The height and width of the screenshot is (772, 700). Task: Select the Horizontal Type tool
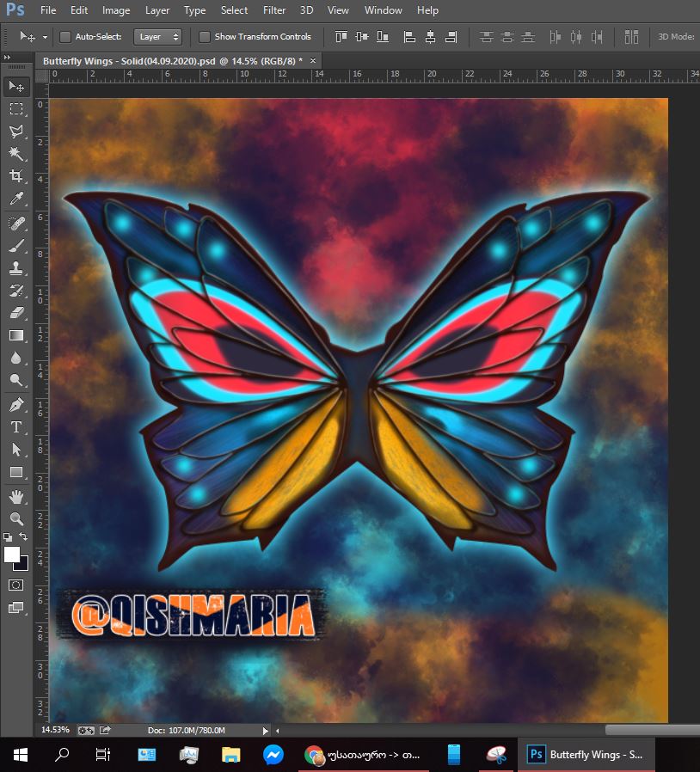16,427
